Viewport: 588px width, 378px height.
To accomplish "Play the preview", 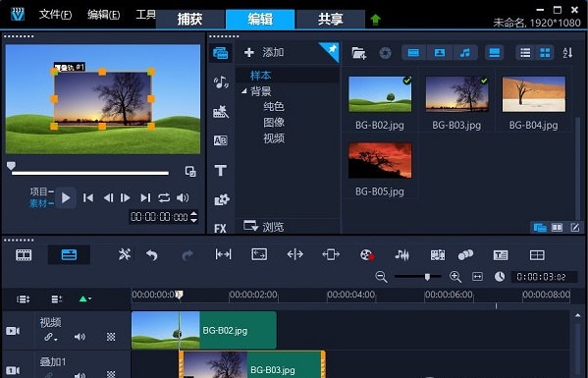I will click(x=66, y=197).
